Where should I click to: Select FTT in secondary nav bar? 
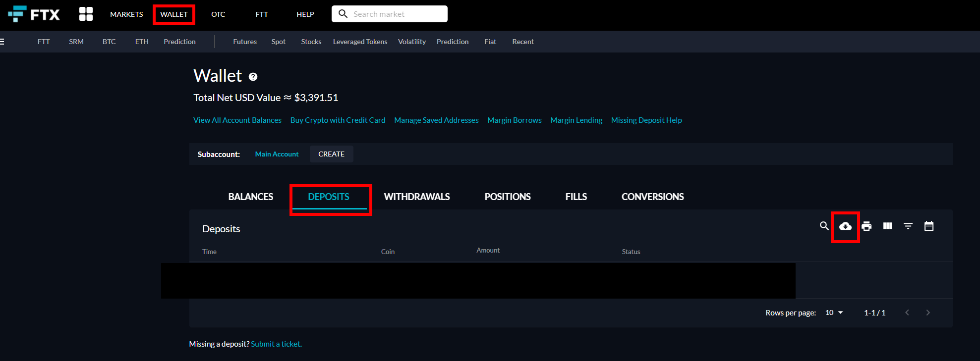point(44,42)
